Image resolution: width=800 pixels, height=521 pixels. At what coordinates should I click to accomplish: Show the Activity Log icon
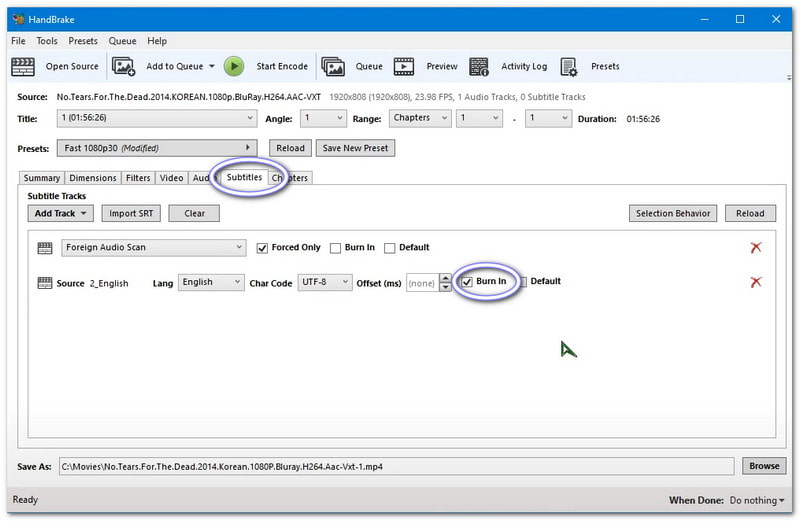tap(480, 67)
